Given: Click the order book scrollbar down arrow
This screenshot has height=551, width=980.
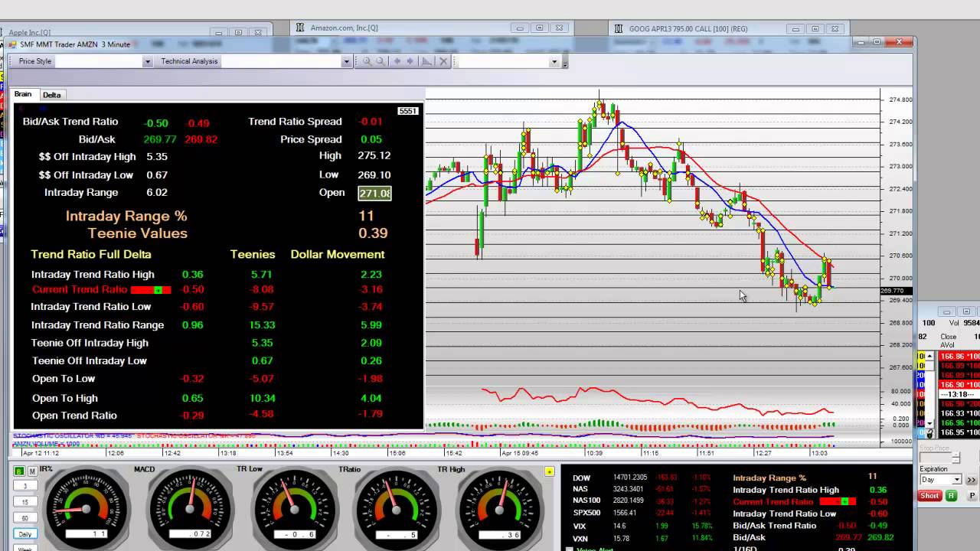Looking at the screenshot, I should point(930,423).
